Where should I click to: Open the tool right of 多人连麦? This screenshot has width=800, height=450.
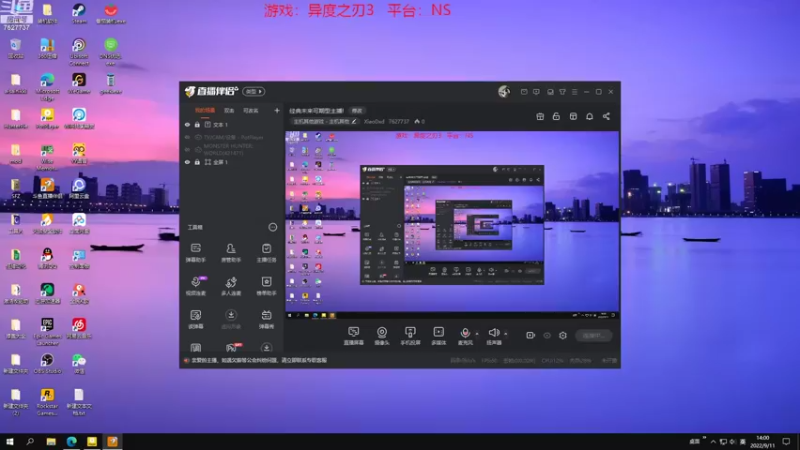(266, 286)
